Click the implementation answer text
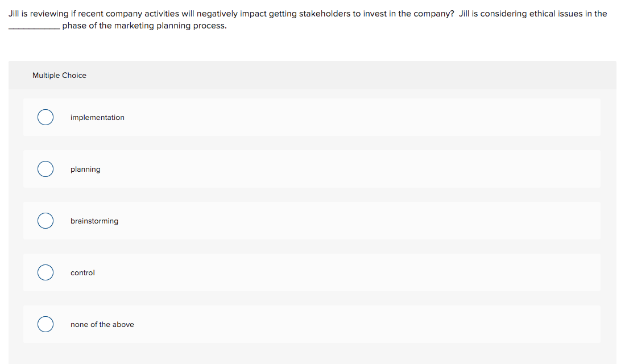This screenshot has height=364, width=629. 97,117
